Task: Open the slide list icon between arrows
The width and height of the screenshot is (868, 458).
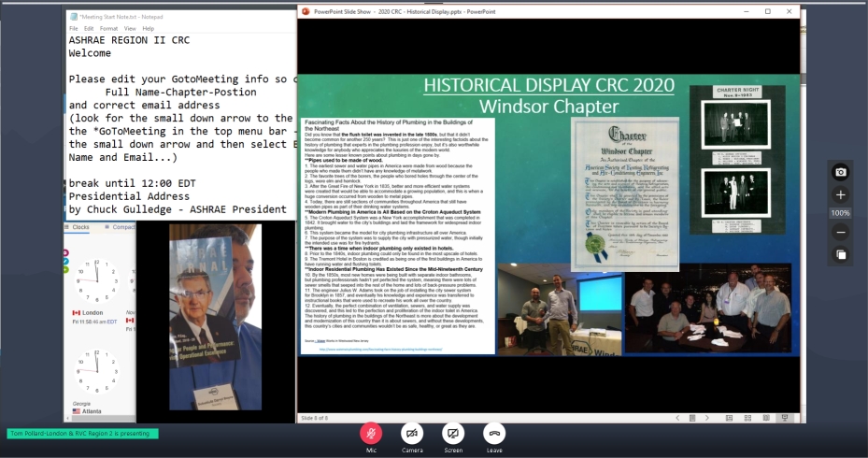Action: coord(692,418)
